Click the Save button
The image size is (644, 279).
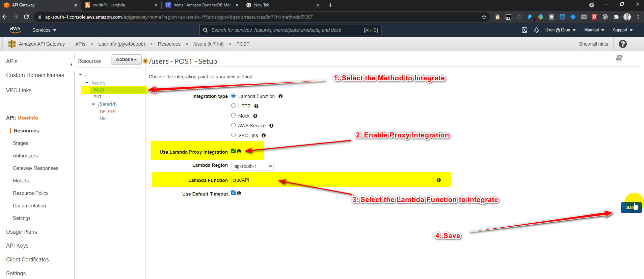(631, 207)
